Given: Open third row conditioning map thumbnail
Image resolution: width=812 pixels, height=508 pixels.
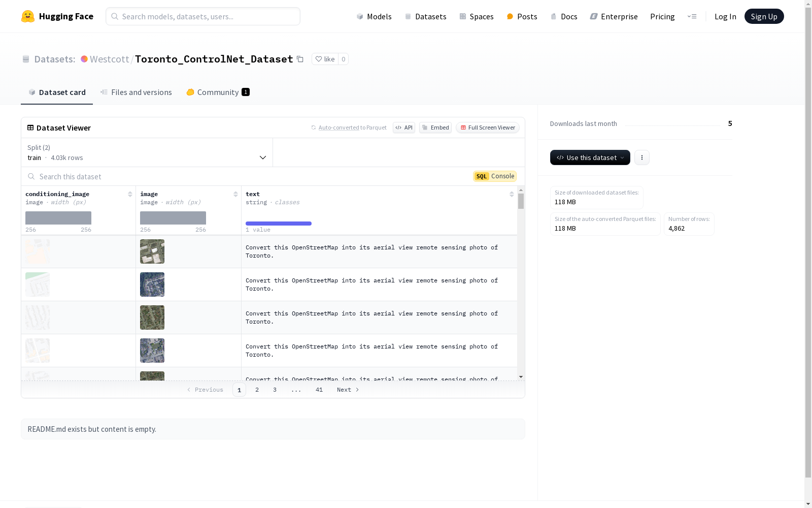Looking at the screenshot, I should (38, 317).
